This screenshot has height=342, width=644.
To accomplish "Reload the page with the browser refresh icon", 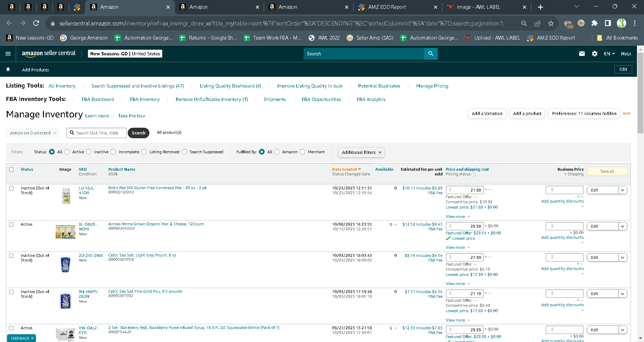I will point(36,23).
